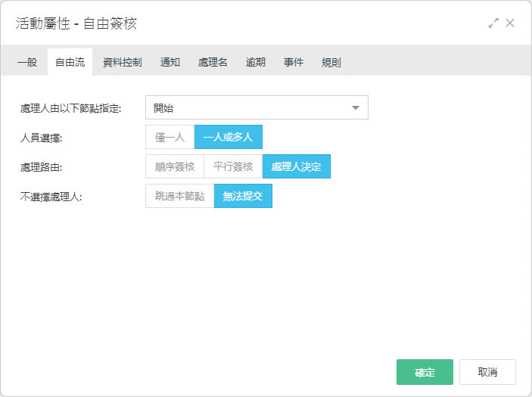532x397 pixels.
Task: Switch to the 自由流 tab
Action: point(70,62)
